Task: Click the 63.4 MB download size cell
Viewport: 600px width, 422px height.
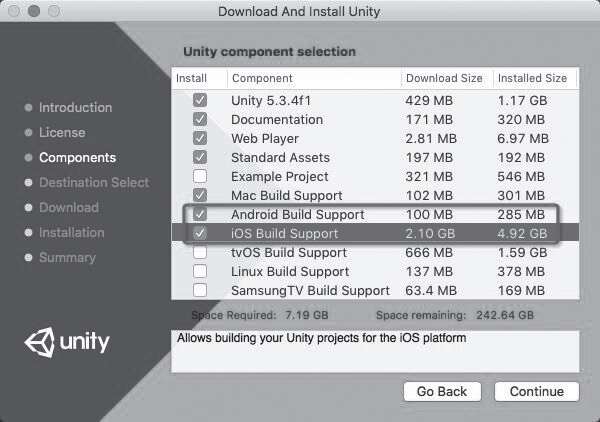Action: tap(431, 290)
